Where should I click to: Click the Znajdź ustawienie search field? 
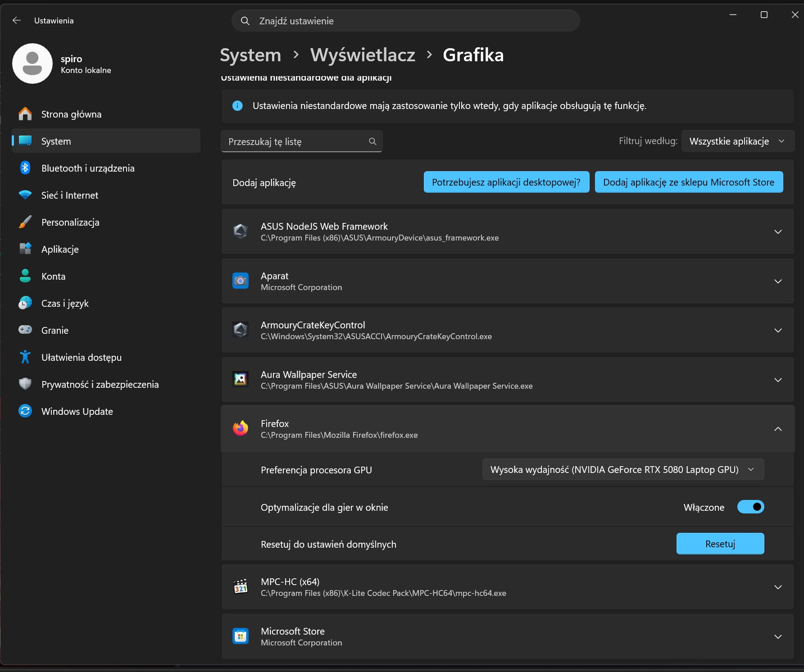pyautogui.click(x=405, y=21)
